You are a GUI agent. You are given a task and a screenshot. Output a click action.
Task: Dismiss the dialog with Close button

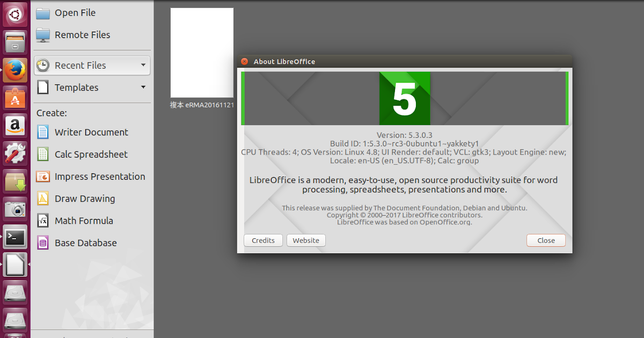click(546, 240)
